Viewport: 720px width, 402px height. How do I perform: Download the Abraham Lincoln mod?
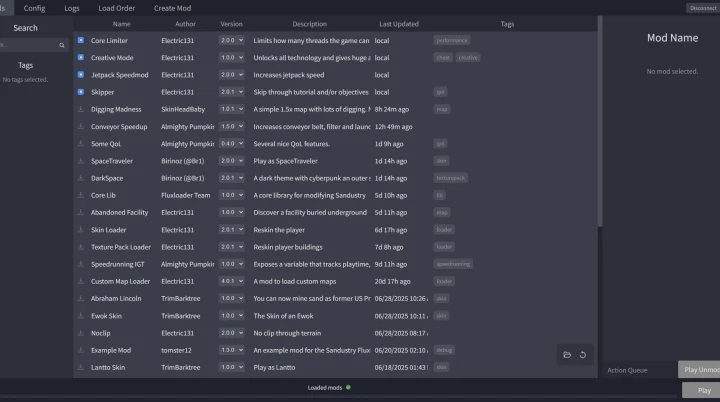pyautogui.click(x=81, y=298)
